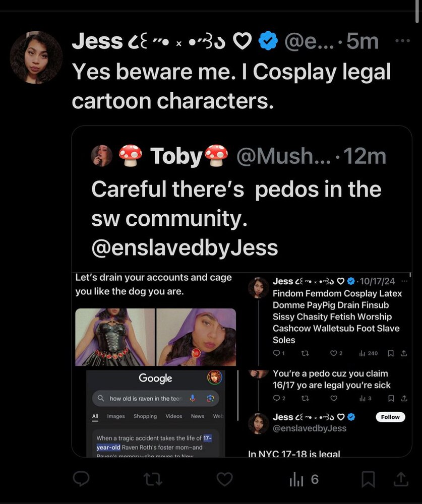This screenshot has height=504, width=422.
Task: Click the reply speech bubble icon
Action: 81,479
